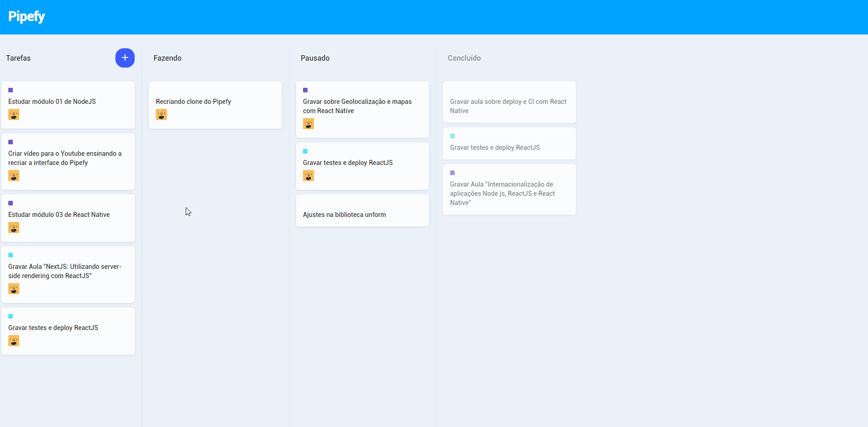Viewport: 868px width, 427px height.
Task: Click avatar on 'Estudar módulo 01 de NodeJS' card
Action: pyautogui.click(x=14, y=114)
